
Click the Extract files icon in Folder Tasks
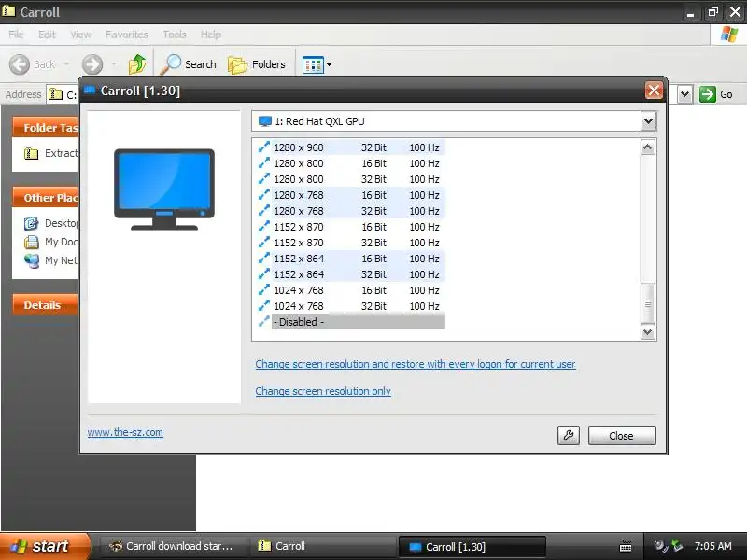tap(32, 153)
